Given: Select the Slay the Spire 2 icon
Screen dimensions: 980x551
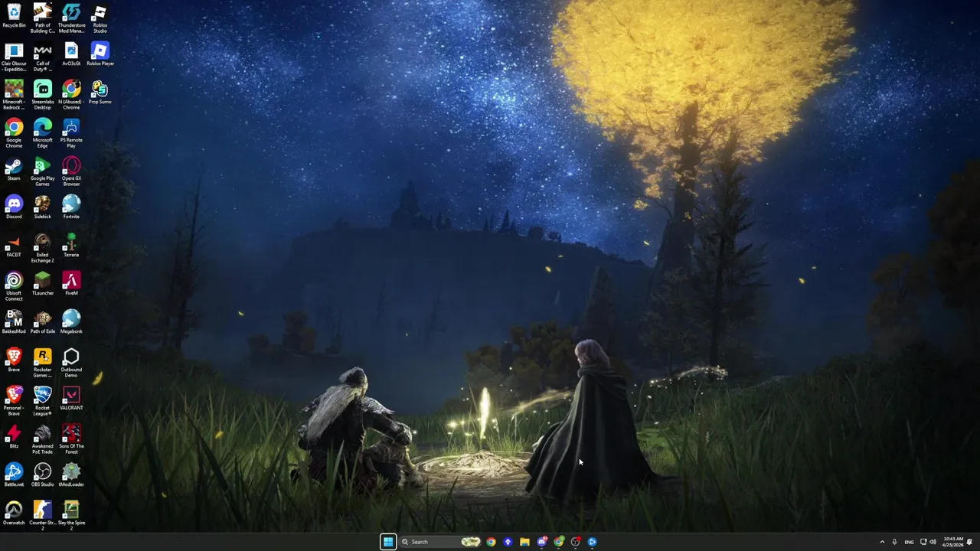Looking at the screenshot, I should click(71, 517).
